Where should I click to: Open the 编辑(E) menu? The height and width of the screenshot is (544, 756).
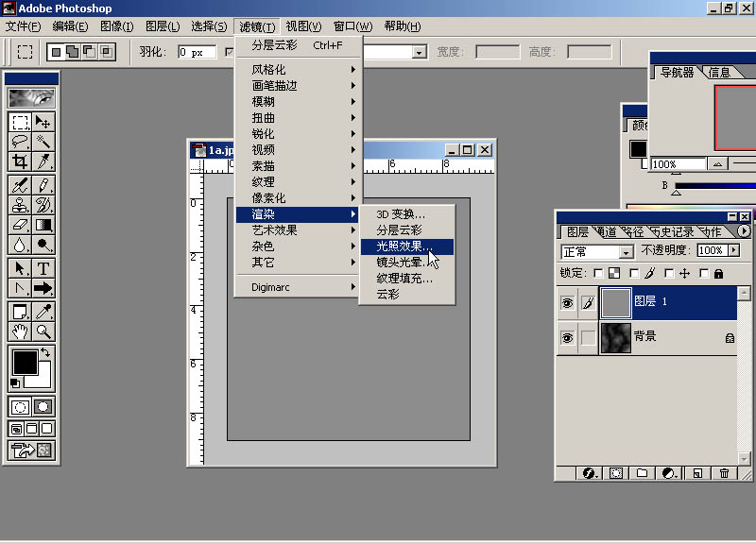70,26
